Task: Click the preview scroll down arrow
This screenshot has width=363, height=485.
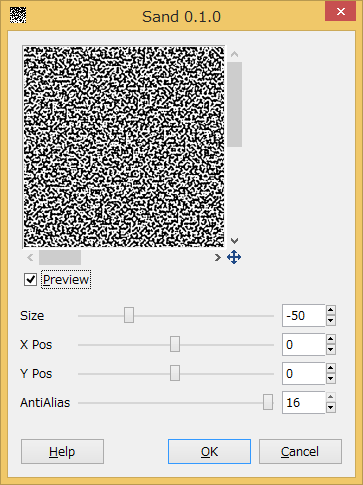Action: (x=234, y=241)
